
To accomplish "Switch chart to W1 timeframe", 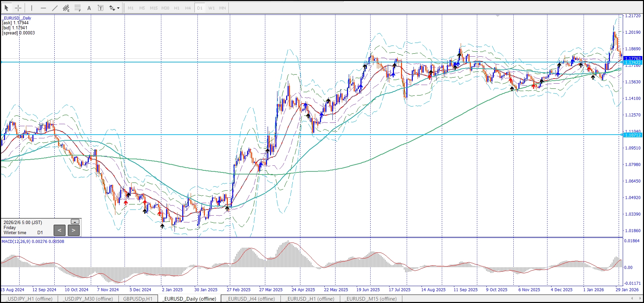I will 211,8.
